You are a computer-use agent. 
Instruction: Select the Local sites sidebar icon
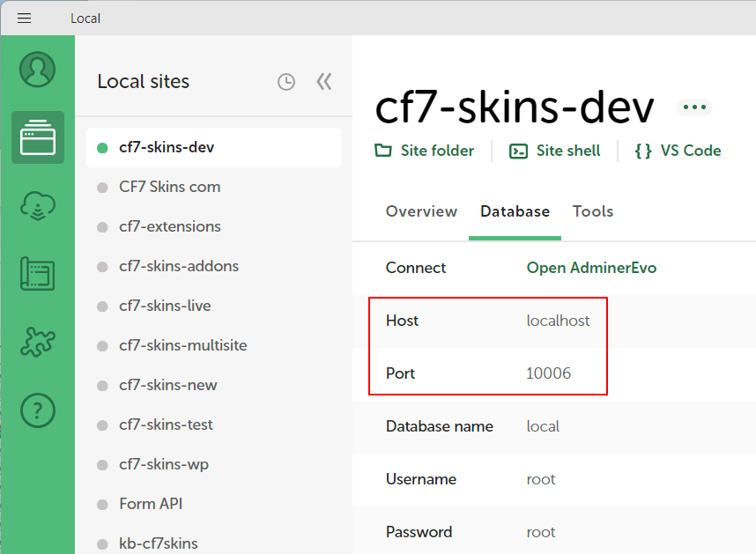pos(38,138)
